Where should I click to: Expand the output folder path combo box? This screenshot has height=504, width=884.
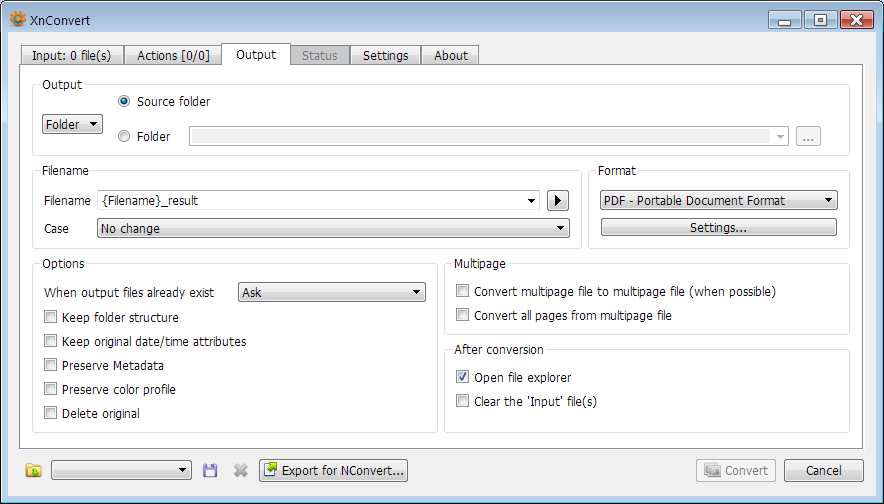[780, 136]
